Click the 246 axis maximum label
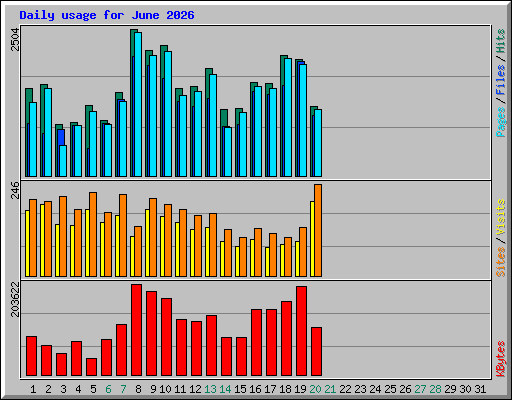Viewport: 512px width, 400px height. [x=15, y=190]
